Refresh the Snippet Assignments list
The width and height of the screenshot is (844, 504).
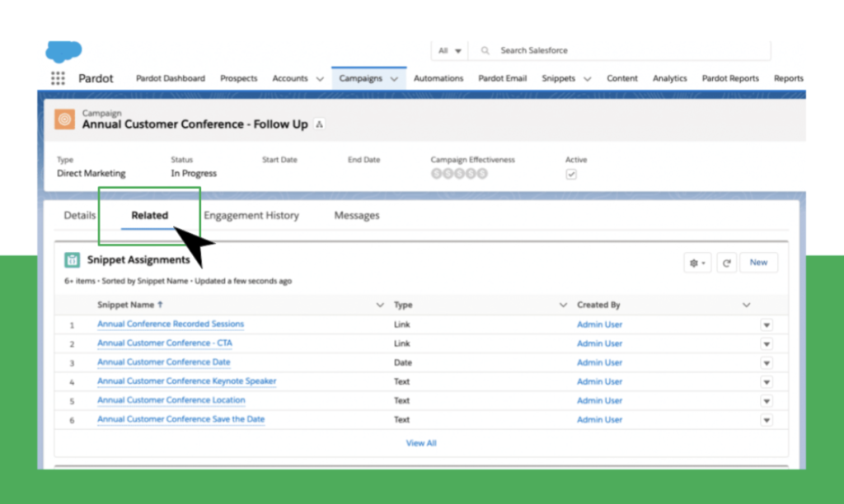[726, 263]
